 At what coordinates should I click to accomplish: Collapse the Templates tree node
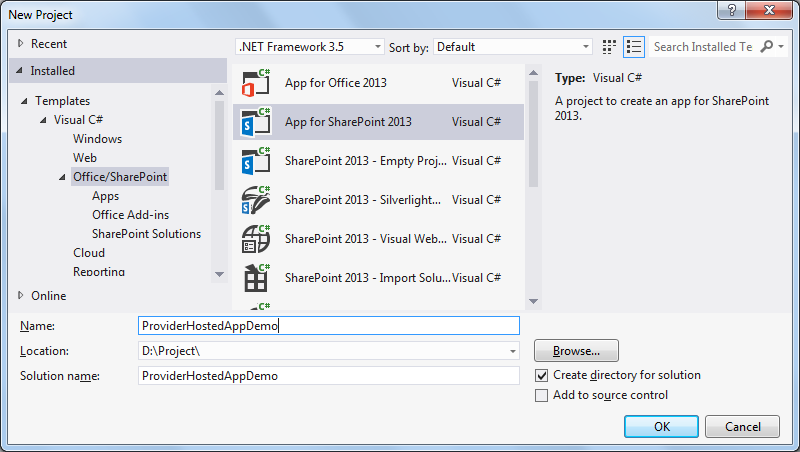click(x=24, y=101)
